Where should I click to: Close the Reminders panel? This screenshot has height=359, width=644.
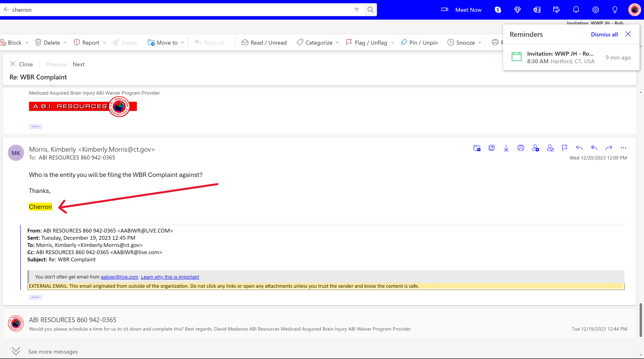pyautogui.click(x=628, y=34)
